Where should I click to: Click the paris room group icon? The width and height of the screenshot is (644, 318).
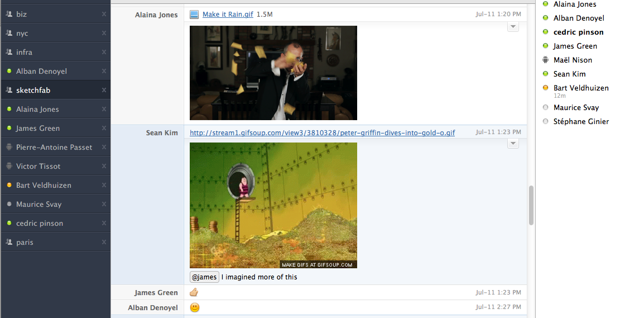9,242
